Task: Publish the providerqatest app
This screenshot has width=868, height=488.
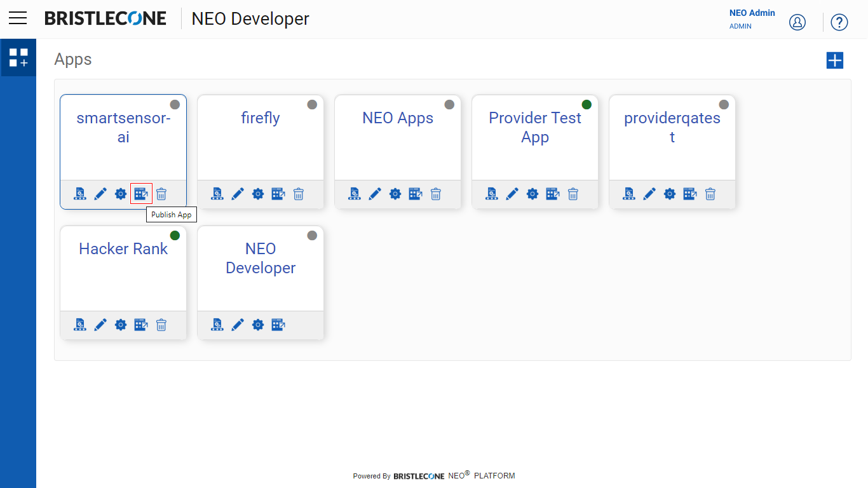Action: pyautogui.click(x=690, y=194)
